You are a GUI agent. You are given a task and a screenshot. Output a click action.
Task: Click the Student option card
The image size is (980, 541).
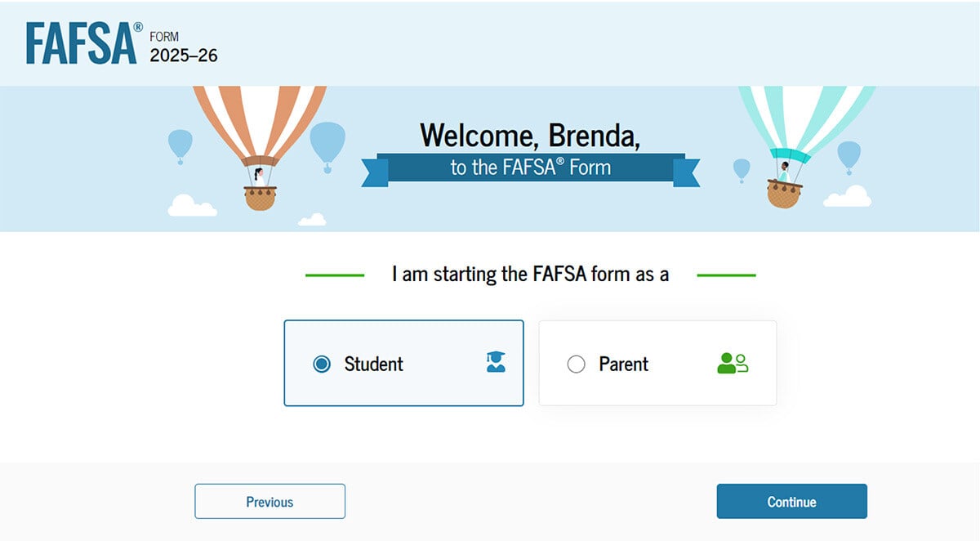point(403,363)
